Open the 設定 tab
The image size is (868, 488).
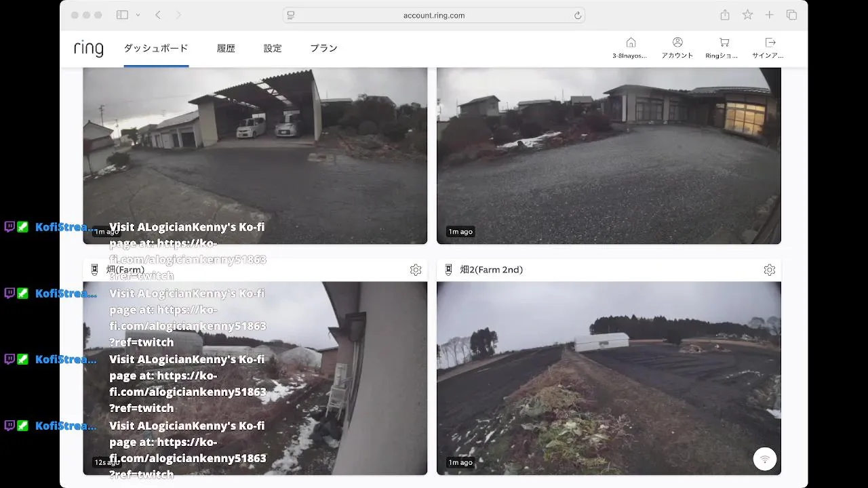(273, 48)
